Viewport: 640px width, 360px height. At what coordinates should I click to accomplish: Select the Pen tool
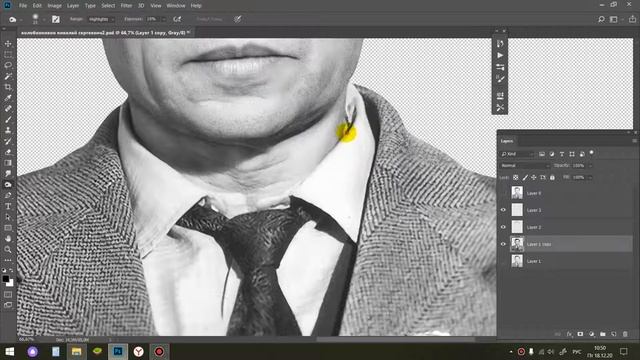click(8, 196)
